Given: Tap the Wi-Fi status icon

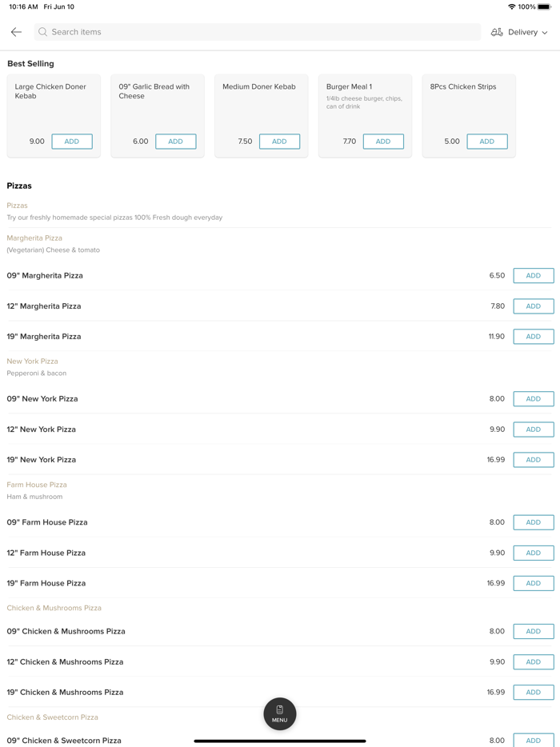Looking at the screenshot, I should point(511,6).
